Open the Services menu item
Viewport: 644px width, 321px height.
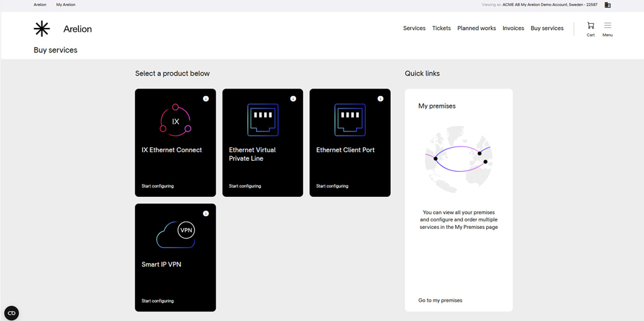coord(414,29)
